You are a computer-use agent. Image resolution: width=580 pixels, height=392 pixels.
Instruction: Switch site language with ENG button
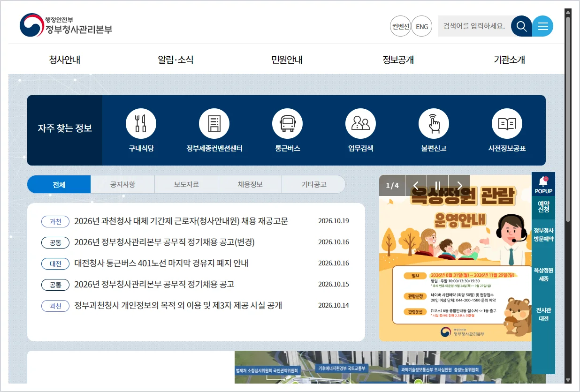[x=422, y=26]
